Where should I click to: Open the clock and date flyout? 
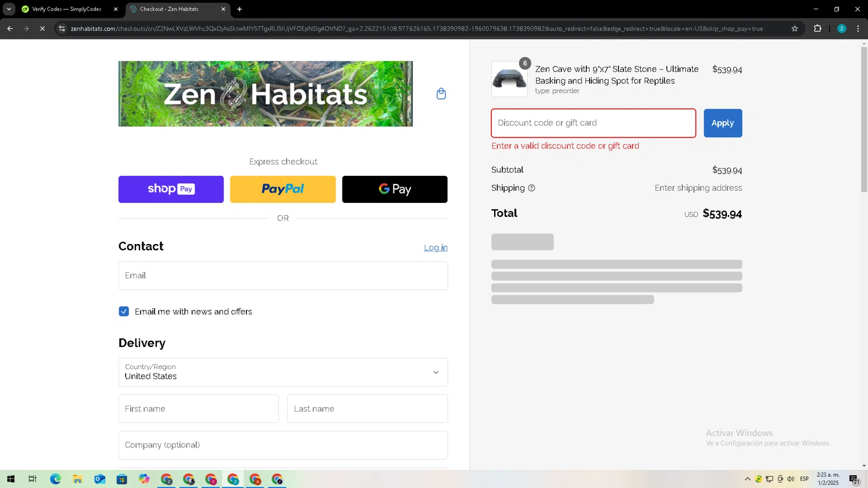(828, 479)
